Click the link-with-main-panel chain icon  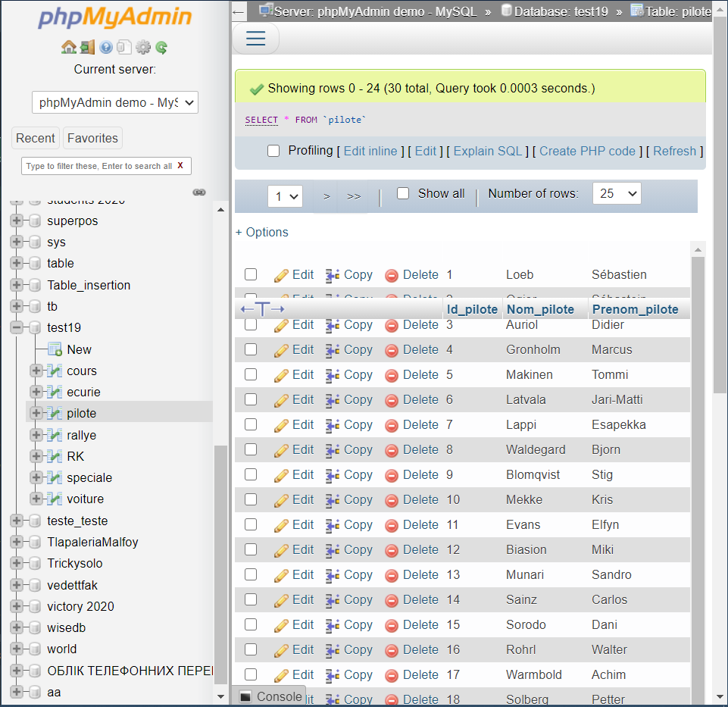coord(199,192)
